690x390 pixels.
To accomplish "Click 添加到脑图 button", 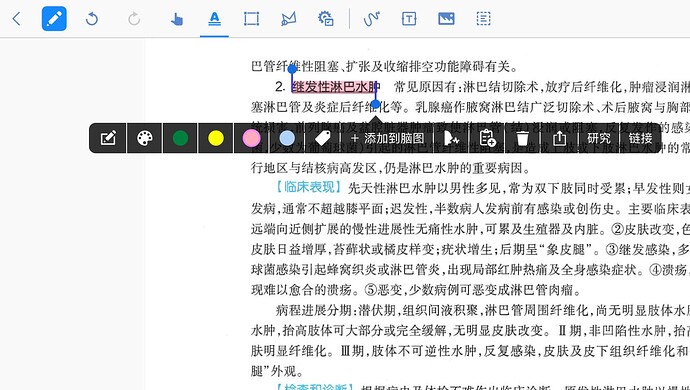I will [388, 138].
